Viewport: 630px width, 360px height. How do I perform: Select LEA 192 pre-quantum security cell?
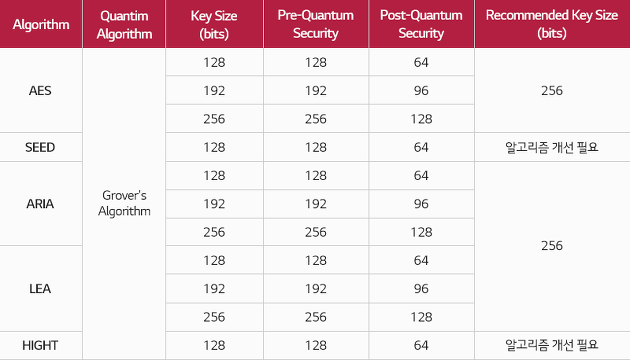(x=316, y=288)
